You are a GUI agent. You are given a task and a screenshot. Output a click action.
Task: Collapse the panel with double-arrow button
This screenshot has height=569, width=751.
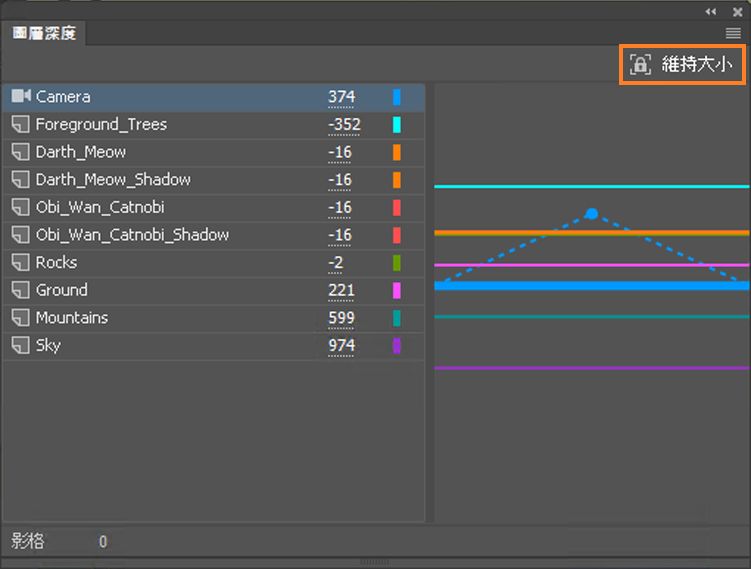(x=711, y=11)
